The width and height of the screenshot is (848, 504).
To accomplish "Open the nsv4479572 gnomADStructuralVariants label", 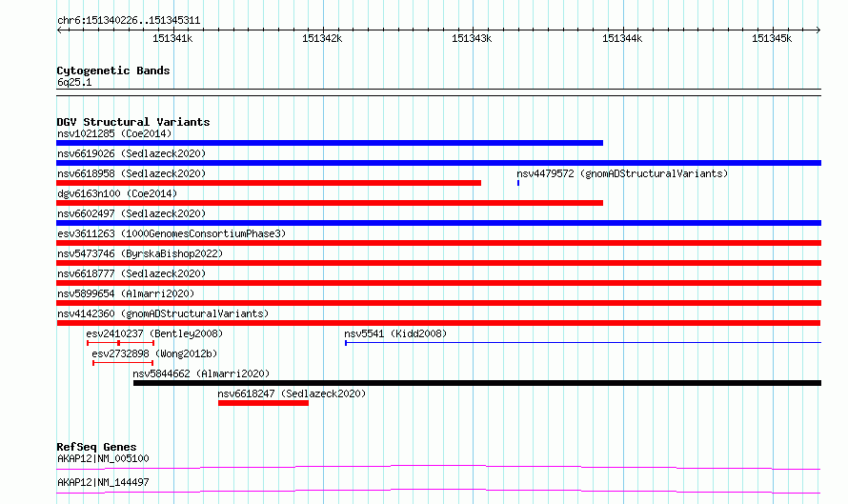I will coord(622,173).
